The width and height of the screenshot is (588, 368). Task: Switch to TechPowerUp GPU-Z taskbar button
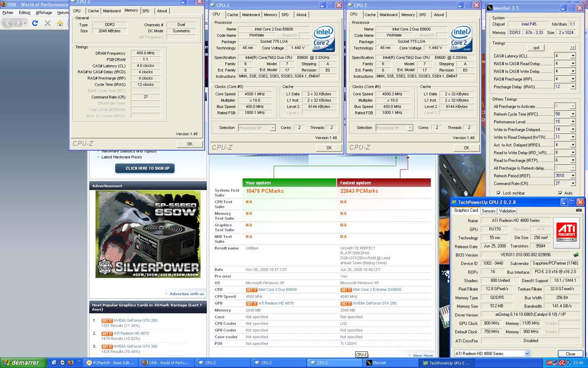pos(446,363)
